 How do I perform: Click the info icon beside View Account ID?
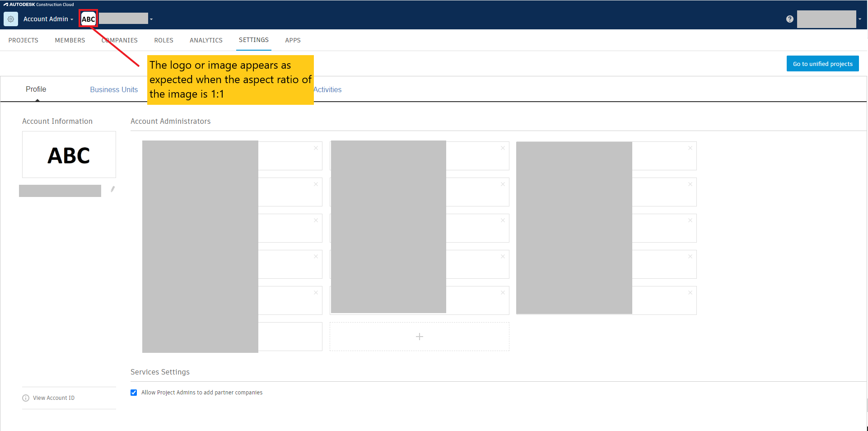[26, 398]
